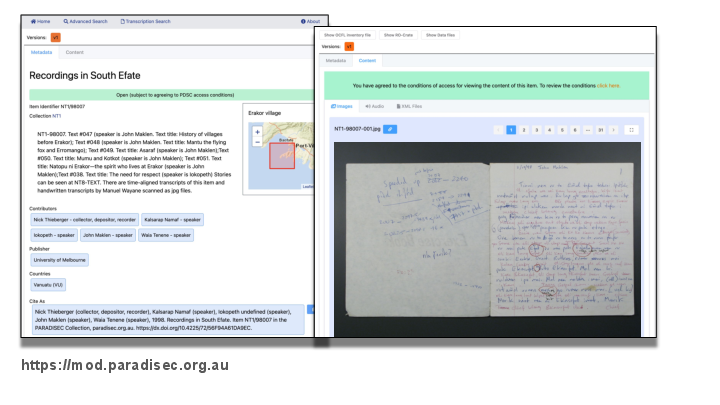
Task: Jump to page 31 in pagination
Action: [601, 130]
